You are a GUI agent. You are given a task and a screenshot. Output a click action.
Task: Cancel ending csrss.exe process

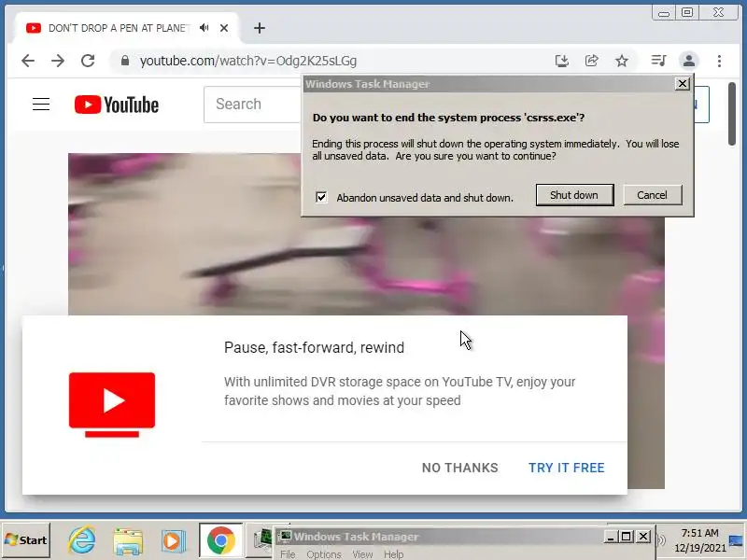[x=653, y=195]
